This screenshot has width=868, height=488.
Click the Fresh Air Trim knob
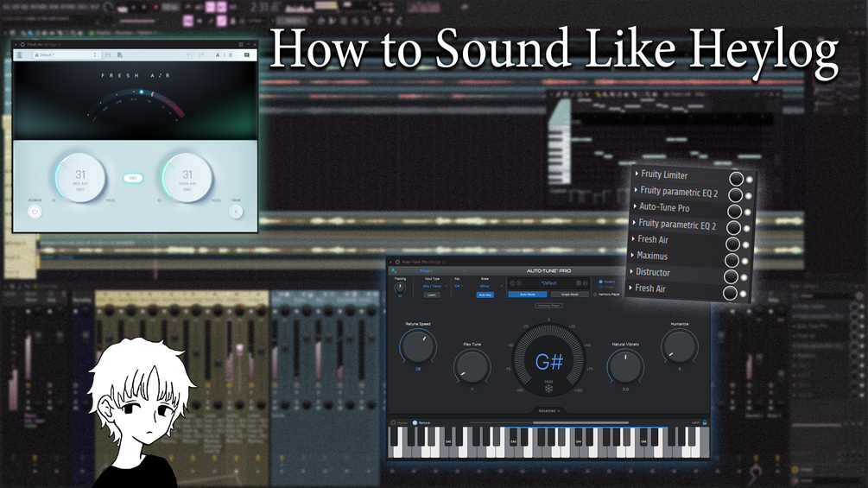[x=236, y=212]
